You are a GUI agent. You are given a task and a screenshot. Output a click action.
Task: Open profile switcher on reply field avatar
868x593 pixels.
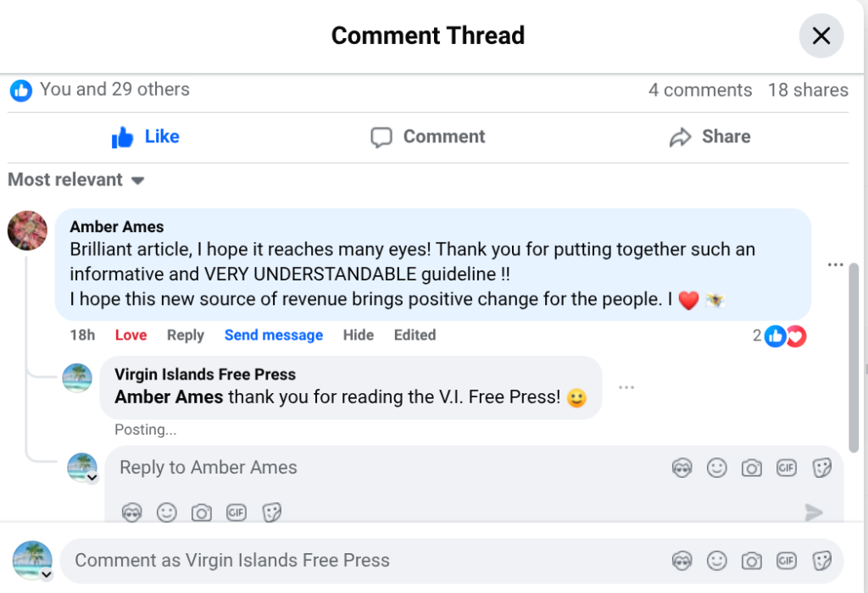click(x=92, y=478)
